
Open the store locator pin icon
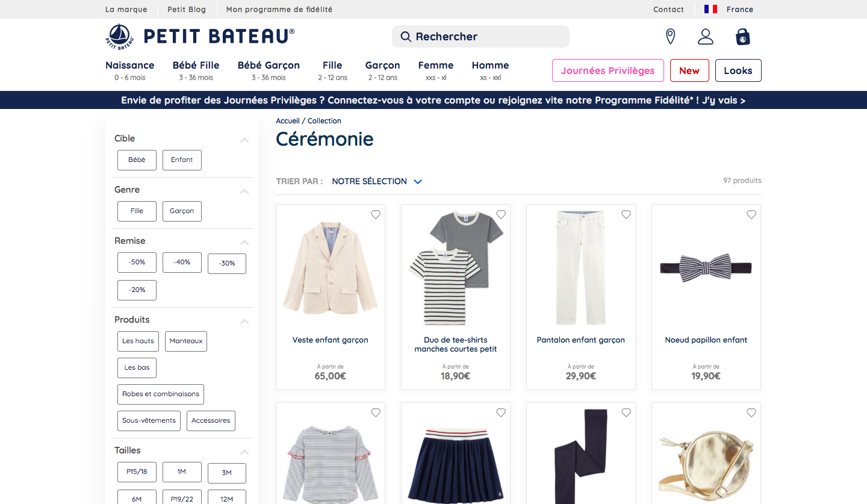coord(670,37)
